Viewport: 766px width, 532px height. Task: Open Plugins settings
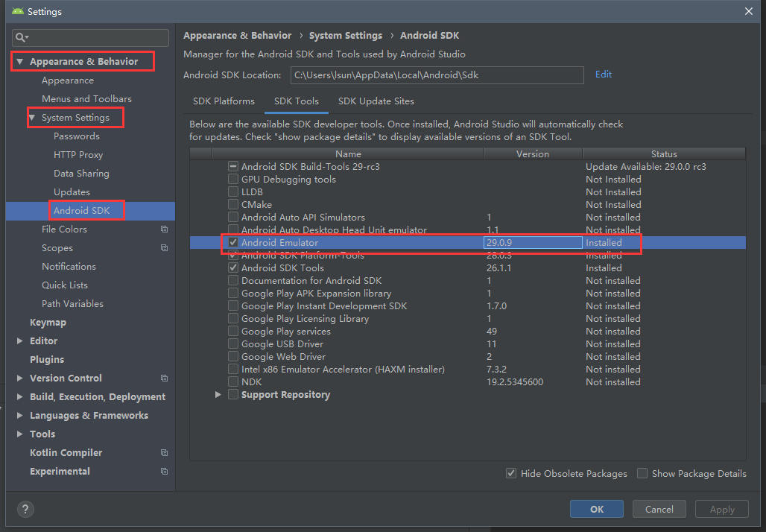[47, 360]
